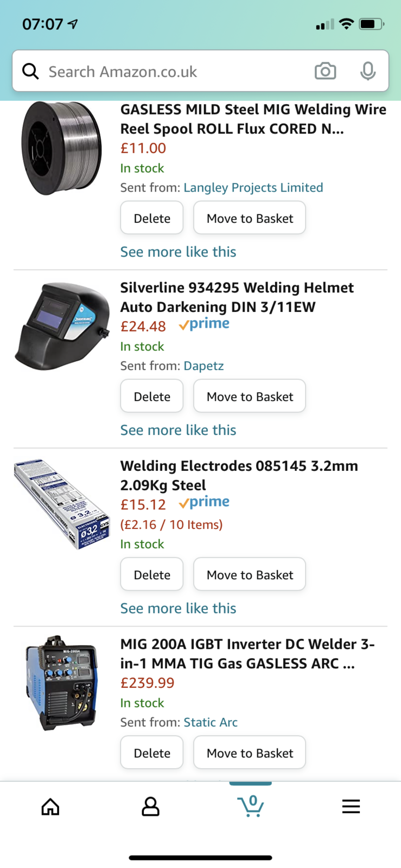Move MIG 200A Inverter Welder to Basket
This screenshot has height=868, width=401.
click(x=250, y=753)
